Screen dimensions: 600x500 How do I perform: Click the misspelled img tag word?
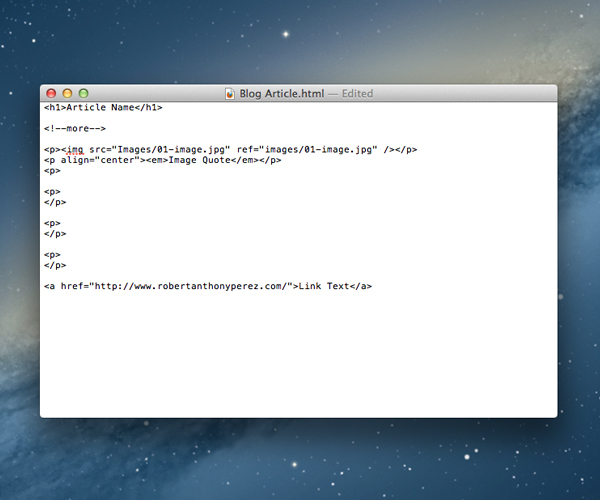[x=75, y=150]
